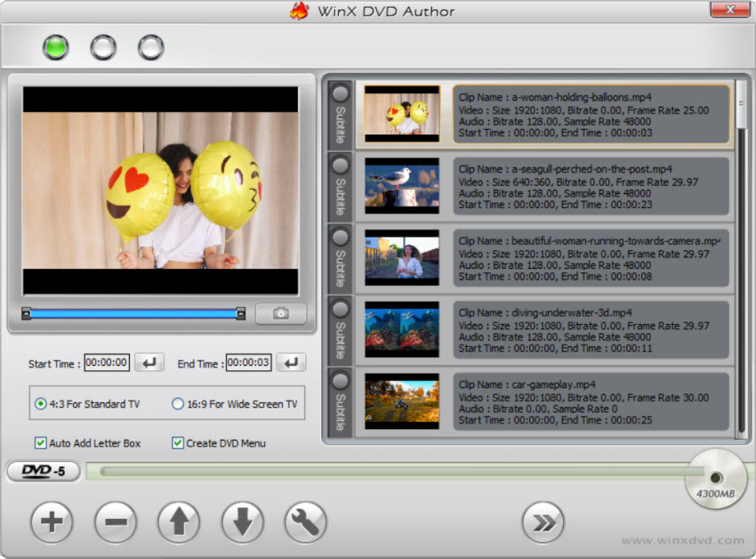This screenshot has height=559, width=756.
Task: Click the DVD capacity disc showing 4300MB
Action: click(x=714, y=478)
